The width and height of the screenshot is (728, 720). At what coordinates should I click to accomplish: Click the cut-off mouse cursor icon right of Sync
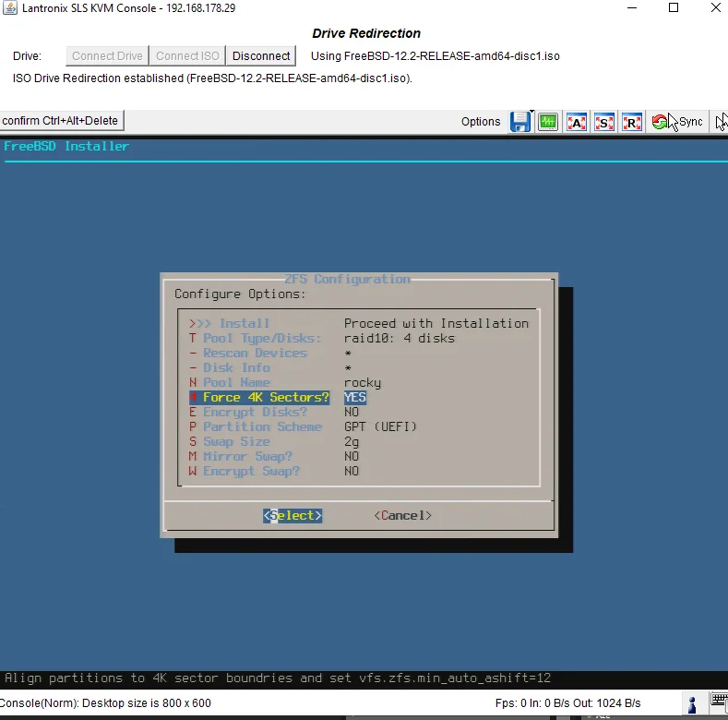click(721, 122)
